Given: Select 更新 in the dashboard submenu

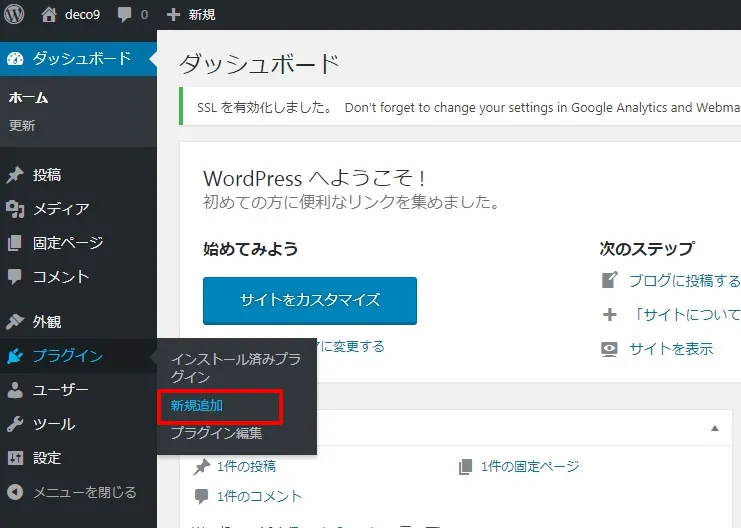Looking at the screenshot, I should (22, 126).
